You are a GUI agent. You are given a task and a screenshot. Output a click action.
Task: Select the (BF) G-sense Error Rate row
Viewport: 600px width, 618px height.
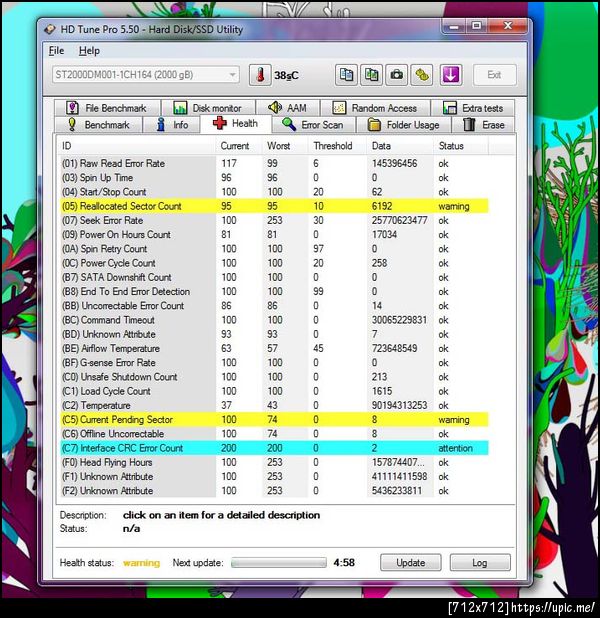pos(274,363)
